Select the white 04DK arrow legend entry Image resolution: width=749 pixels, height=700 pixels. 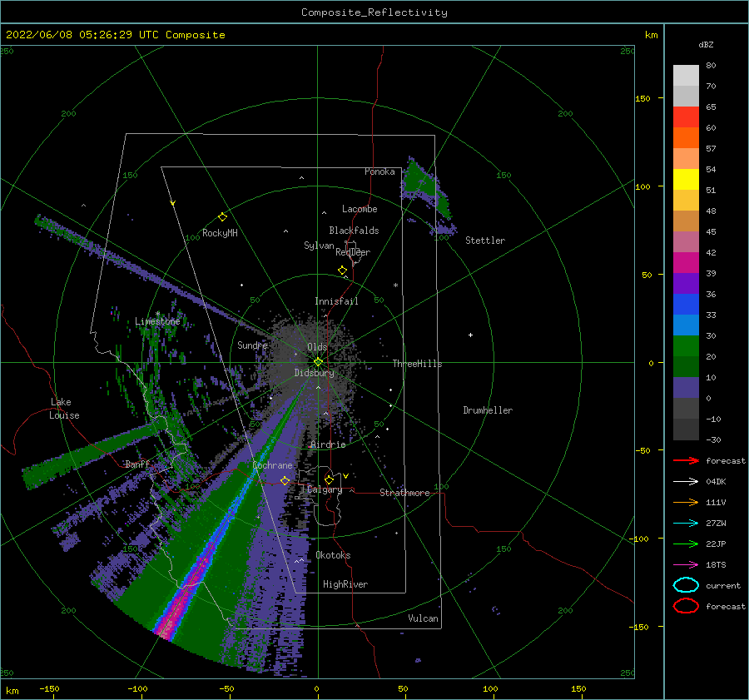[x=686, y=482]
